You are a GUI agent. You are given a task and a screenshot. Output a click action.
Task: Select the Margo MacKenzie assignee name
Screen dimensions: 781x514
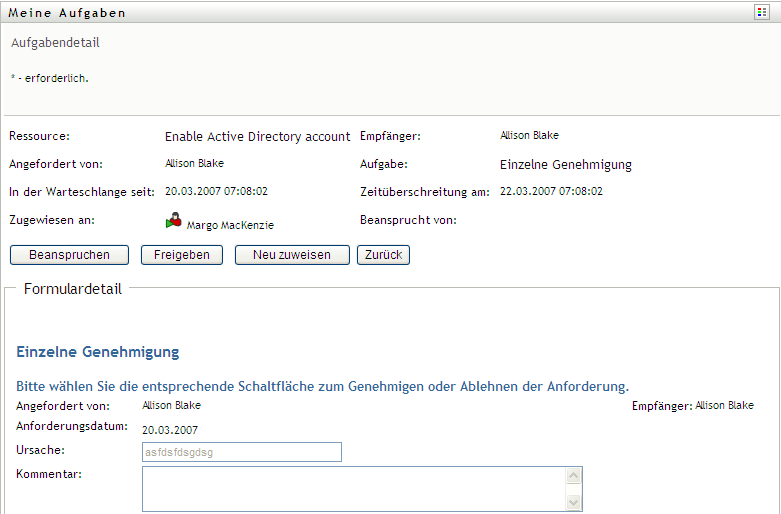click(230, 226)
